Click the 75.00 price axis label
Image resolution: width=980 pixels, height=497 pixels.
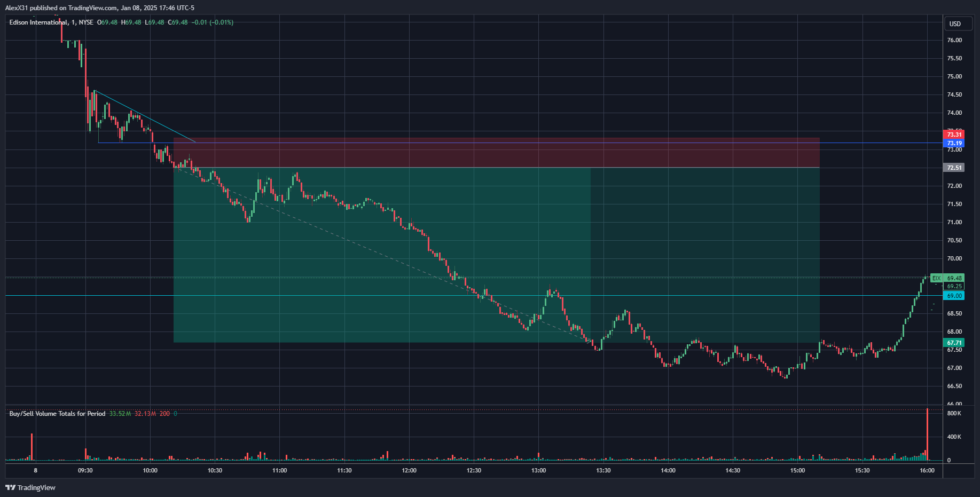tap(954, 76)
